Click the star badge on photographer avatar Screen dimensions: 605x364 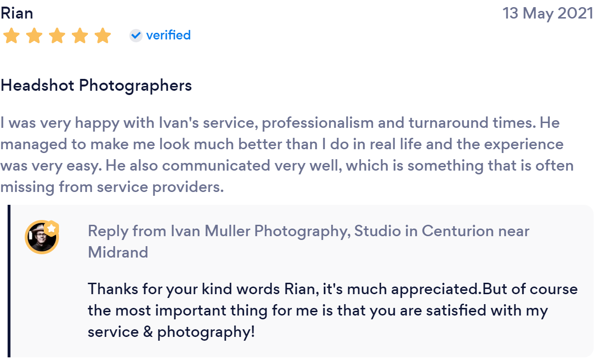51,229
